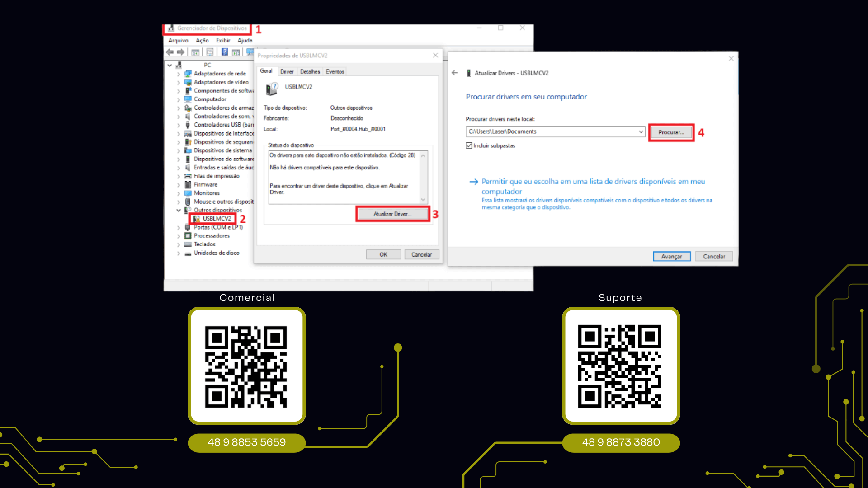Viewport: 868px width, 488px height.
Task: Click the Dispositivos de sistema folder icon
Action: point(188,151)
